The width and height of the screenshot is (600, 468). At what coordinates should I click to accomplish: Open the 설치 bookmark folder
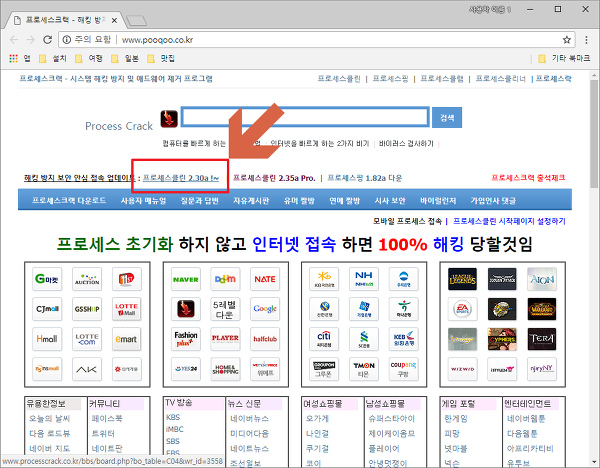coord(53,58)
